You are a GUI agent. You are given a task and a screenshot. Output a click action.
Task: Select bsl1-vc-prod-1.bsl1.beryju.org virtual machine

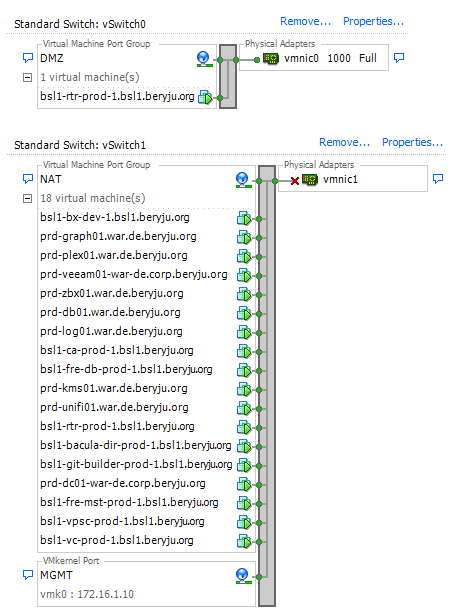tap(117, 540)
